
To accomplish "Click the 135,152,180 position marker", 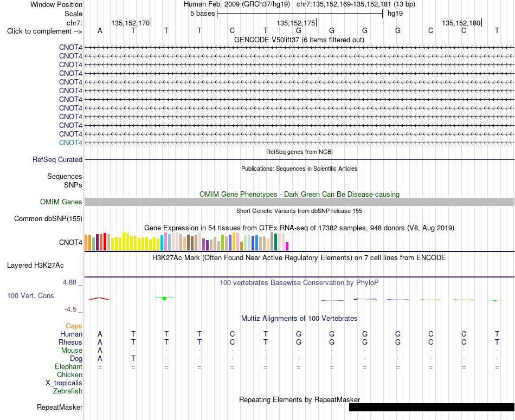I will [x=461, y=23].
